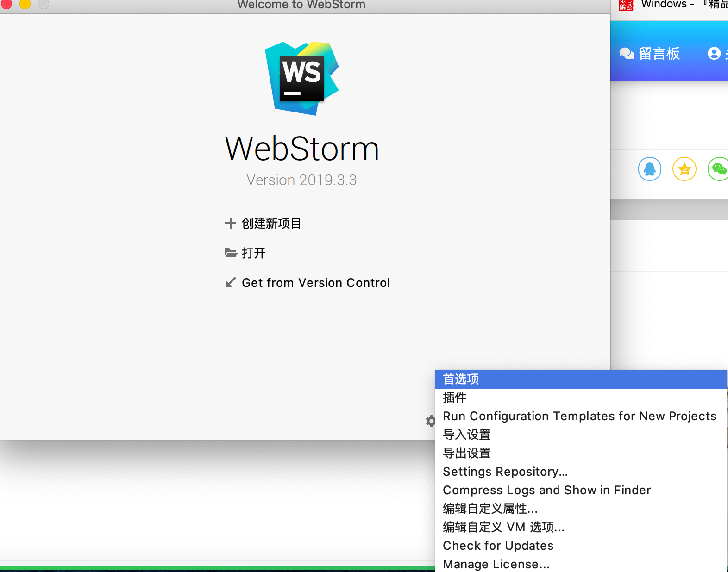Select 插件 in the popup menu
The image size is (728, 572).
pos(581,398)
